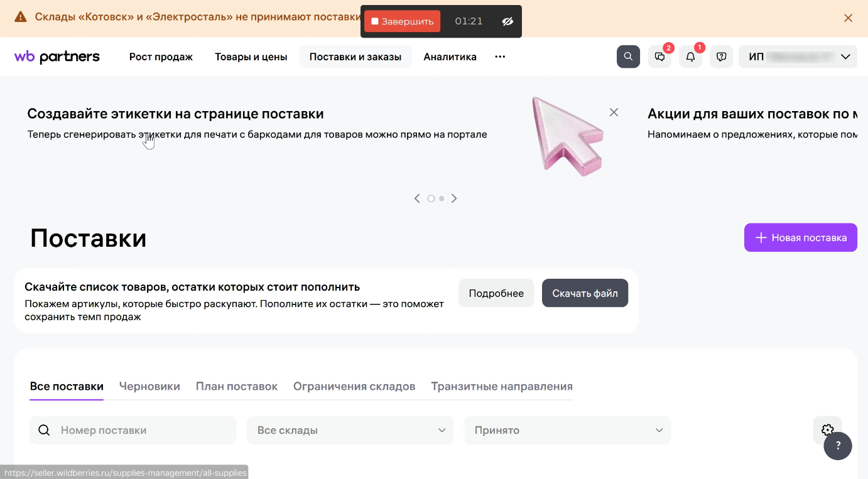Open Поставки и заказы menu

coord(355,57)
